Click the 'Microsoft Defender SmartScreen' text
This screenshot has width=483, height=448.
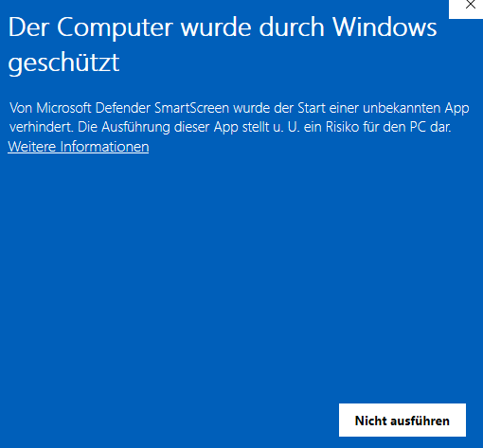coord(133,108)
